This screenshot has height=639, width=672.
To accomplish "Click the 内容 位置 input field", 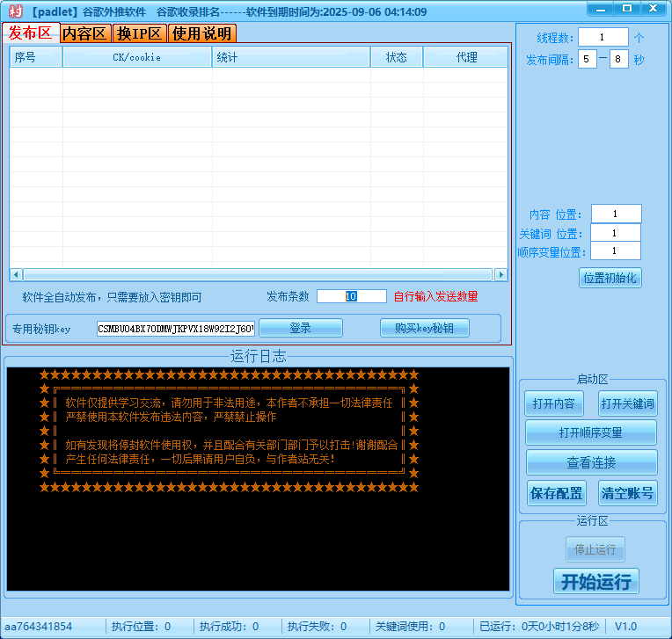I will (617, 214).
